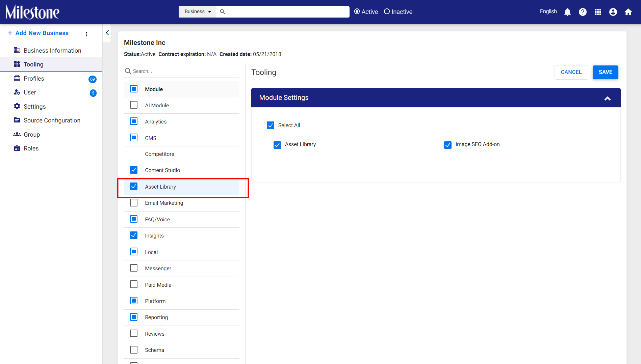Check the Schema checkbox
The height and width of the screenshot is (364, 641).
click(x=134, y=350)
